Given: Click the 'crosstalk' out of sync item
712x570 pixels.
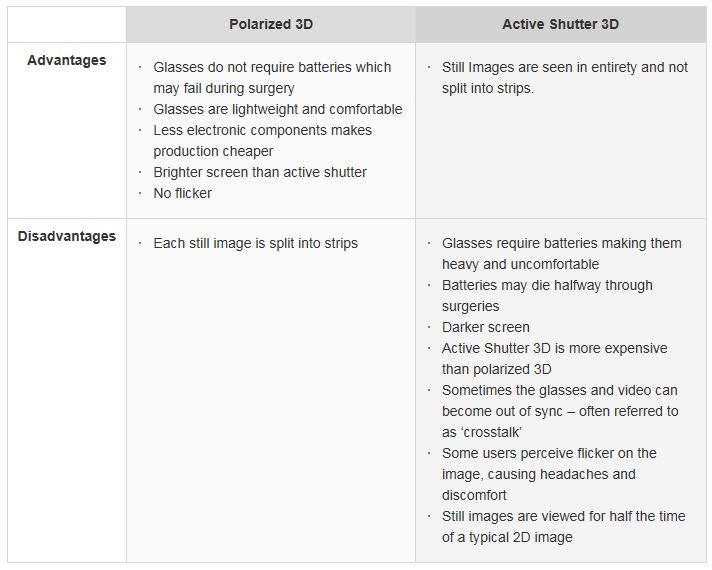Looking at the screenshot, I should coord(560,411).
